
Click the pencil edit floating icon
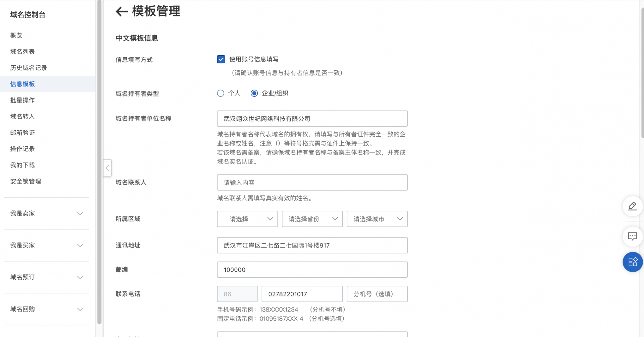click(x=632, y=206)
